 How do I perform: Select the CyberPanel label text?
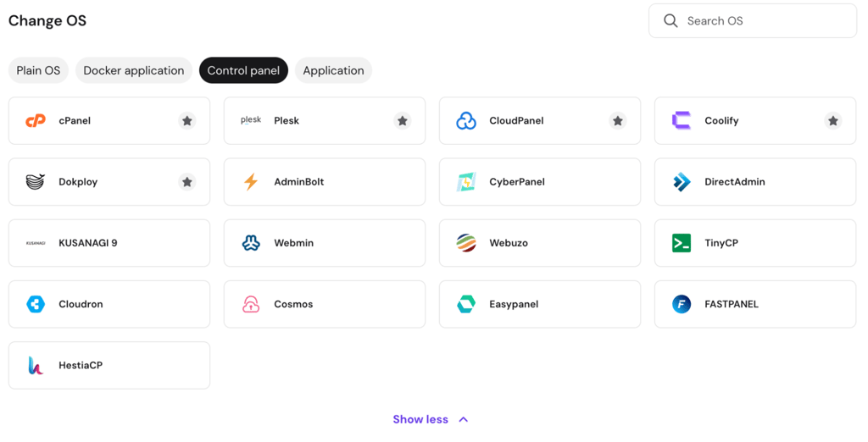point(517,182)
